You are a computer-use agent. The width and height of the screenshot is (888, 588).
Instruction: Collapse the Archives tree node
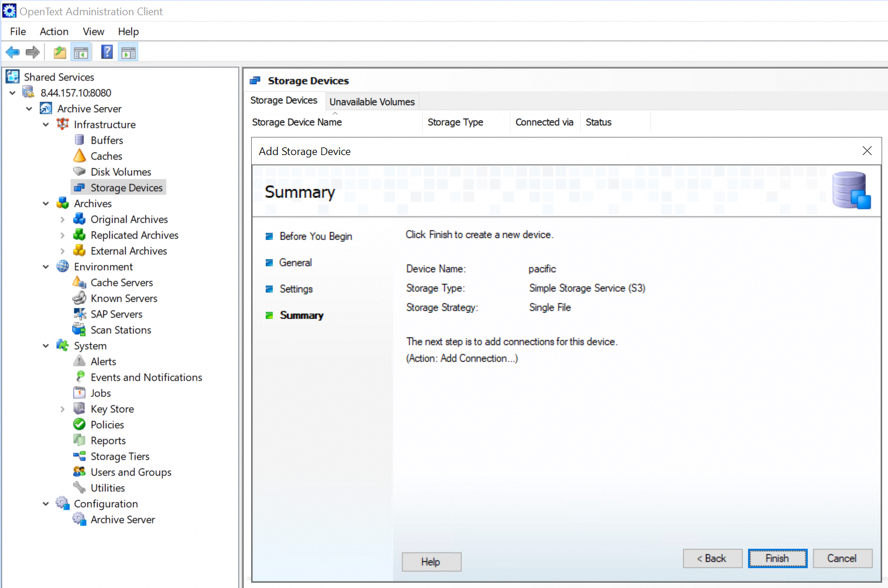point(46,203)
